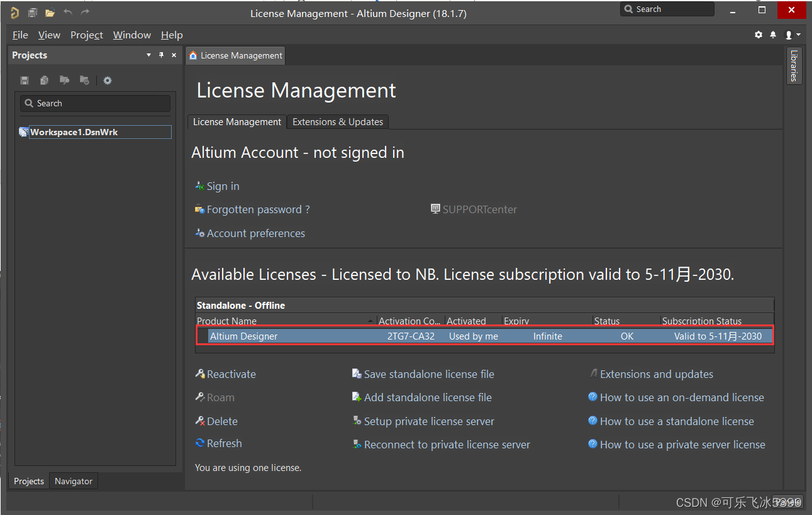Open the gear settings icon at top right
Screen dimensions: 812x515
(x=759, y=35)
